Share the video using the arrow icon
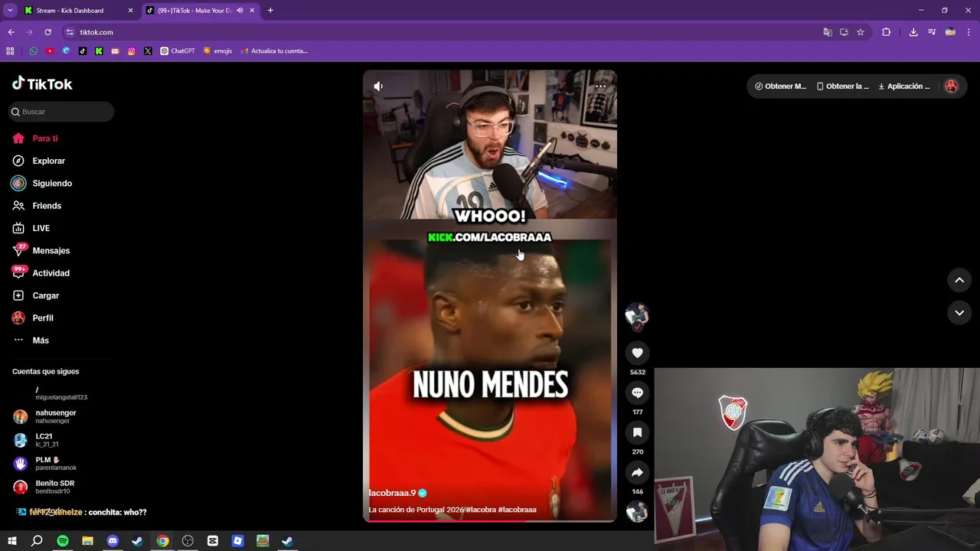980x551 pixels. [637, 472]
